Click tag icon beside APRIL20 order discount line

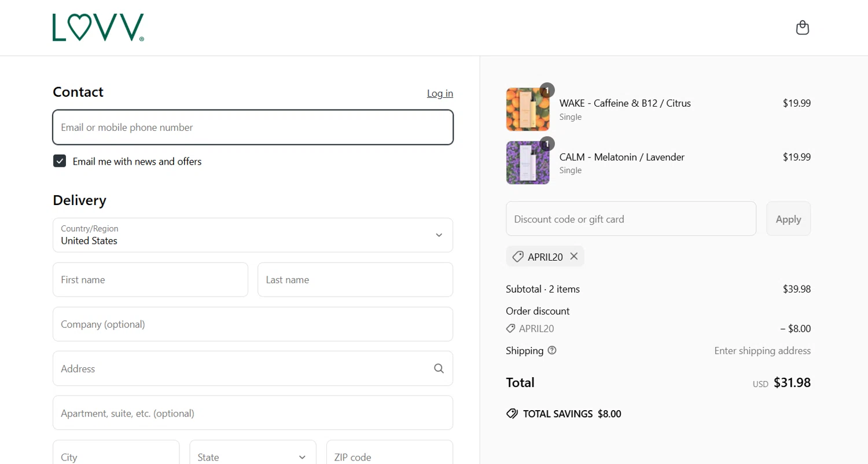click(x=510, y=328)
